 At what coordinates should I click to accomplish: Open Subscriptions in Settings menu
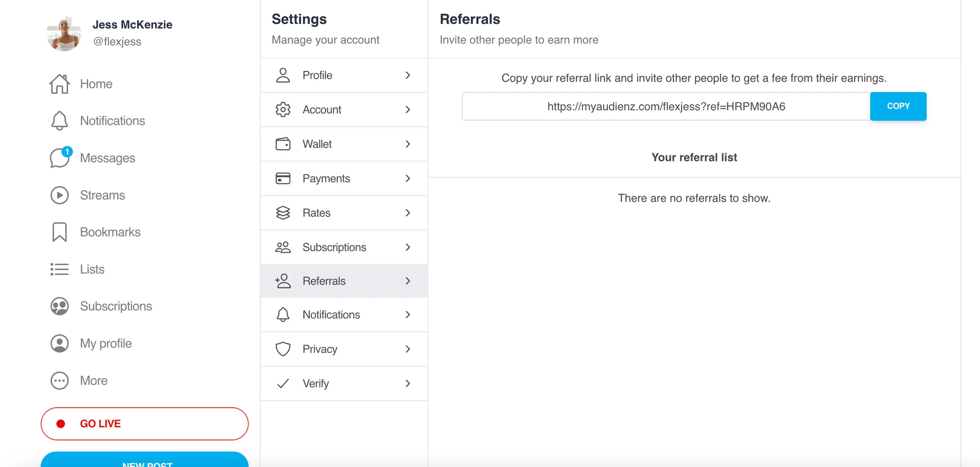pos(344,247)
